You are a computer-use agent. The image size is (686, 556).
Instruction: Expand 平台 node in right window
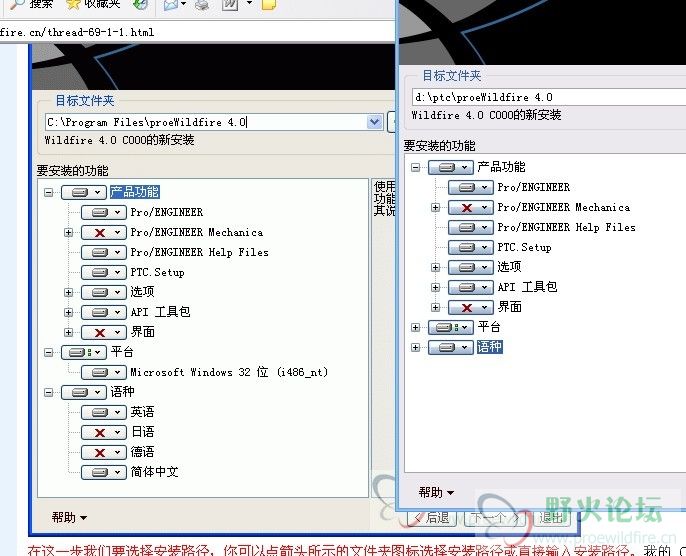point(416,327)
